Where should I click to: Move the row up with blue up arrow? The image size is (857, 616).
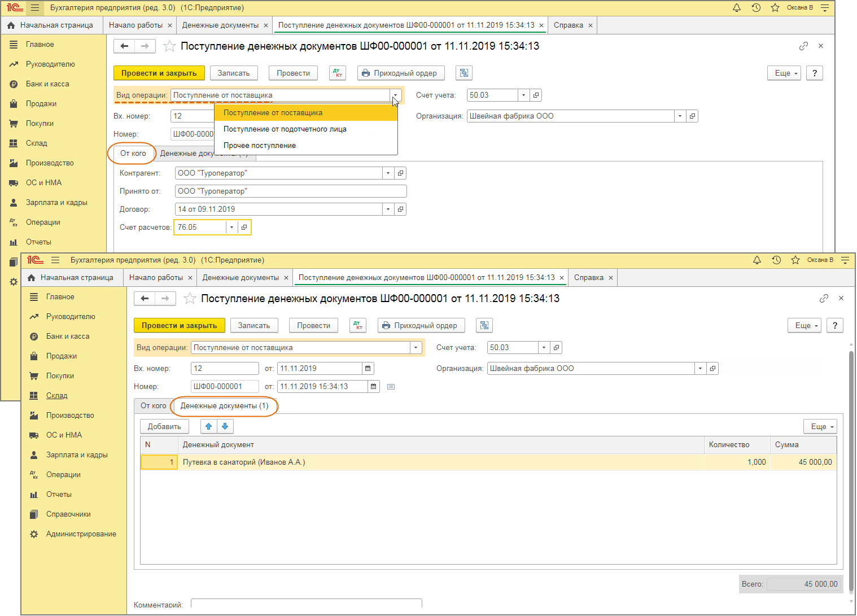point(209,427)
